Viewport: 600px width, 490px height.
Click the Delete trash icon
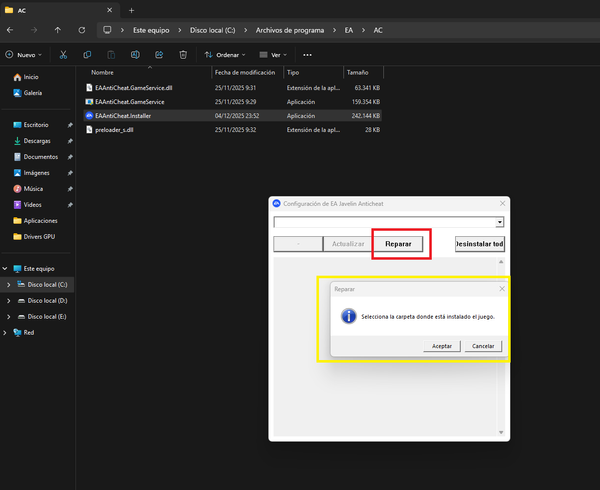point(183,55)
